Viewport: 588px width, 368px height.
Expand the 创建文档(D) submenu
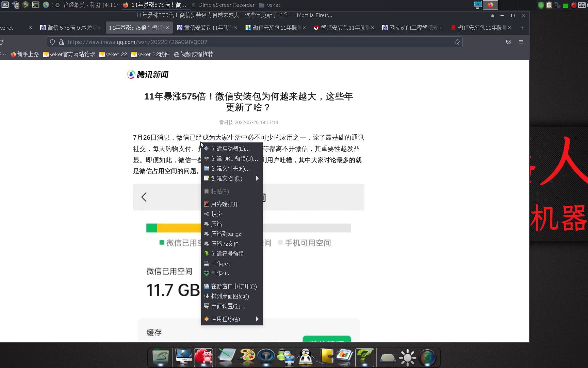232,178
